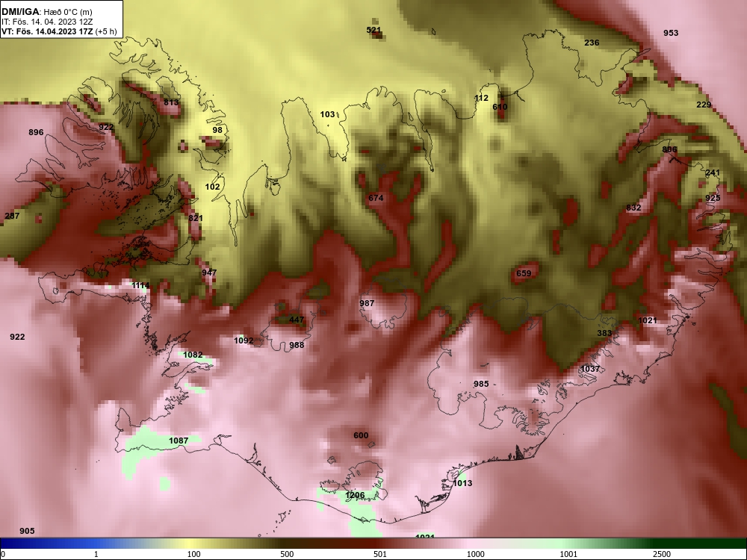Select the initial time line 'IT: Fös. 14. 04. 2023 12Z'
This screenshot has height=560, width=747.
(47, 22)
